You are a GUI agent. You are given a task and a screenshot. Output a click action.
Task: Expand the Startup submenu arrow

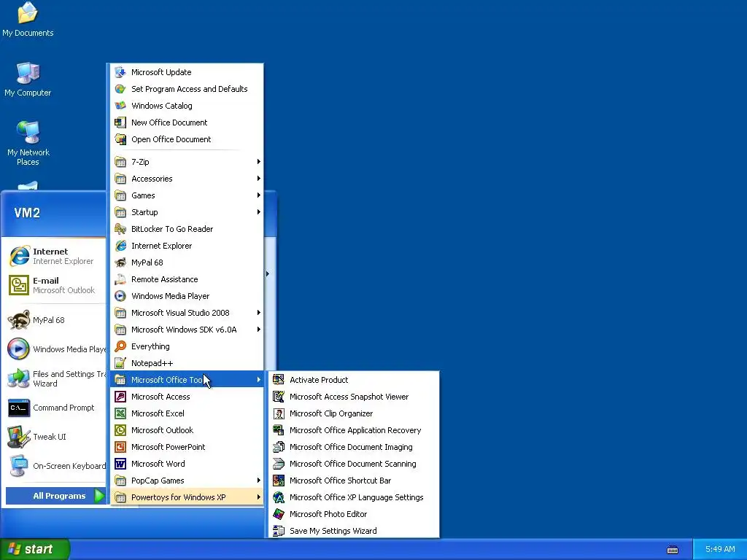259,212
